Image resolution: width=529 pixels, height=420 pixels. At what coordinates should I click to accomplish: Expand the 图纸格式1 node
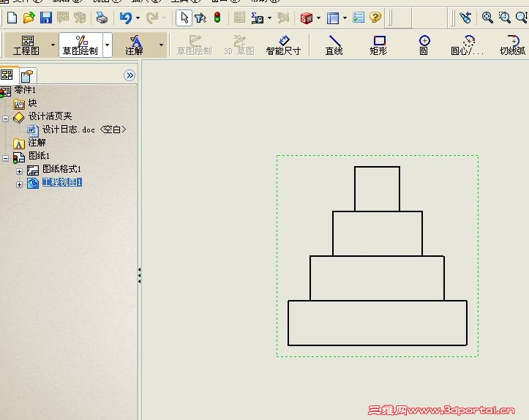(19, 171)
